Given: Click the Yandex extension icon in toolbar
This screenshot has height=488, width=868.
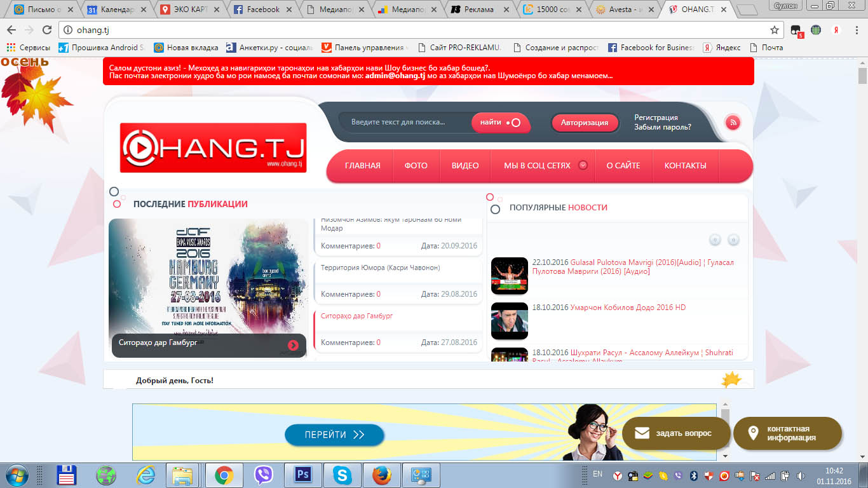Looking at the screenshot, I should tap(837, 30).
